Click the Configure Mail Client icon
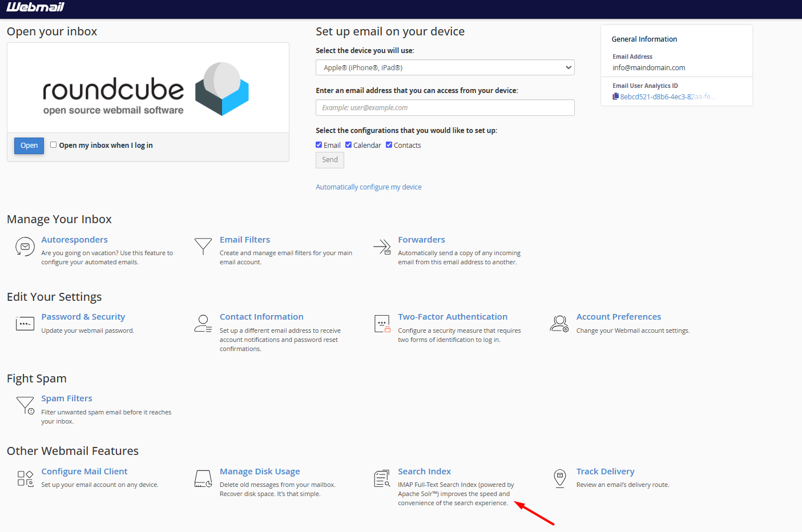This screenshot has height=532, width=802. pos(25,478)
